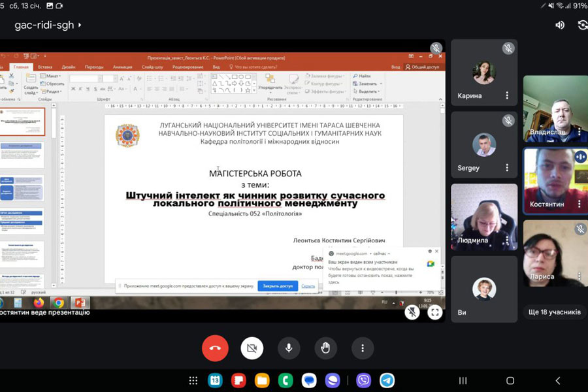This screenshot has height=392, width=588.
Task: Open three-dot menu on Владислав tile
Action: tap(579, 132)
